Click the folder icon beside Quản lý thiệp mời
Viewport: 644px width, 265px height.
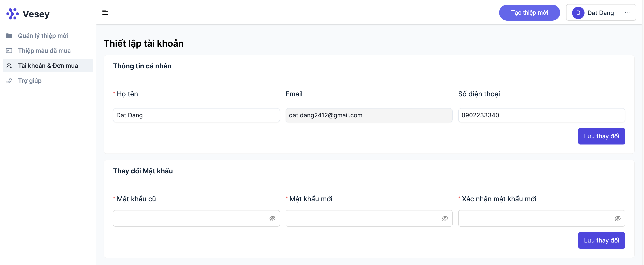point(9,36)
